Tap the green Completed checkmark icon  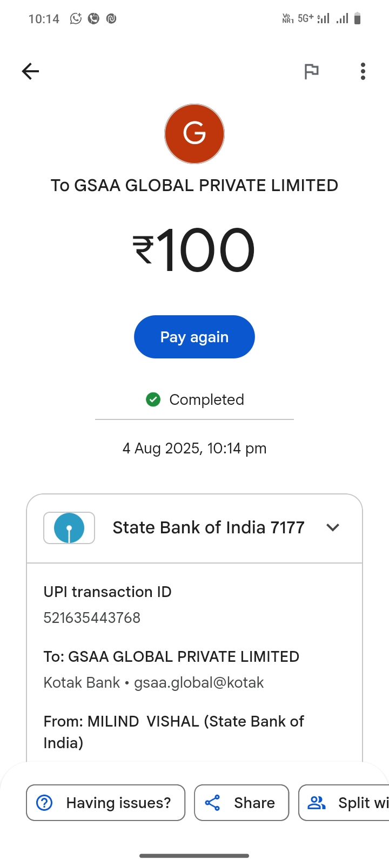click(x=153, y=399)
